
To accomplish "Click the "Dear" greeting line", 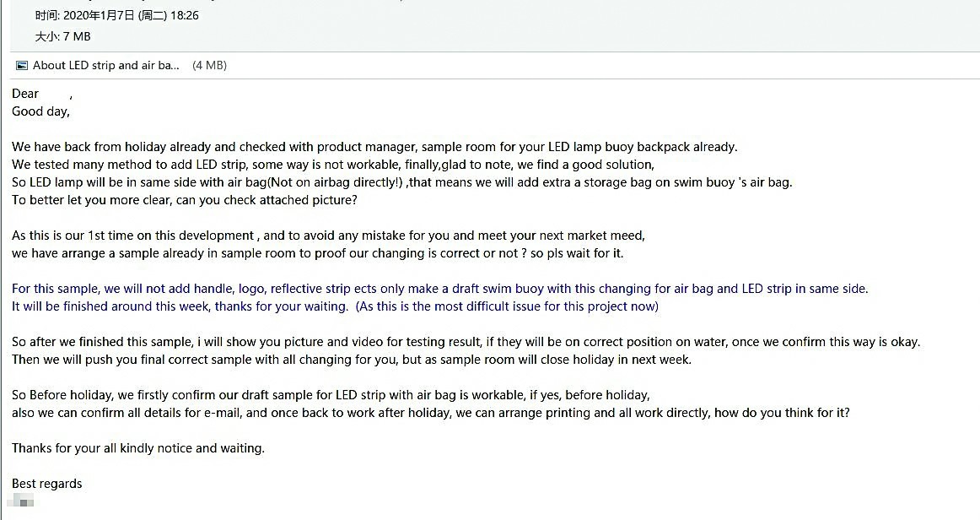I will point(42,94).
